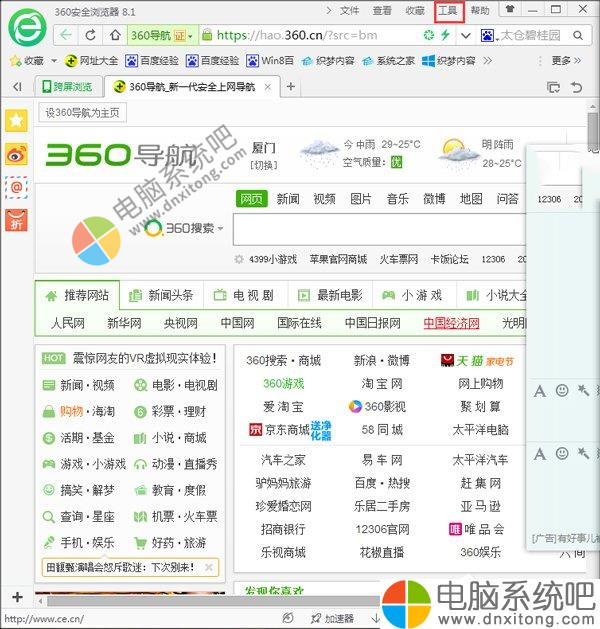Viewport: 600px width, 629px height.
Task: Open 网址大全 bookmark
Action: click(x=91, y=61)
